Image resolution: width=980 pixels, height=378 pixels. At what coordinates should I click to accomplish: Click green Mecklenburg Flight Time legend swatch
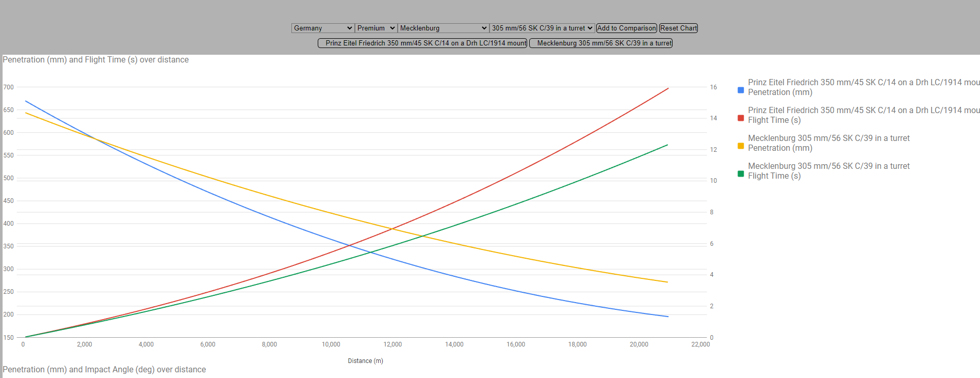pos(741,174)
